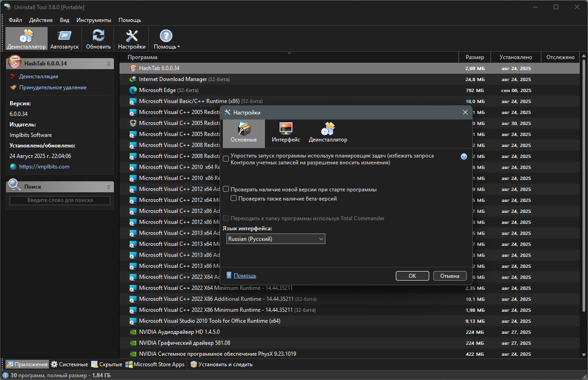Viewport: 588px width, 380px height.
Task: Toggle checking beta versions checkbox
Action: pos(234,199)
